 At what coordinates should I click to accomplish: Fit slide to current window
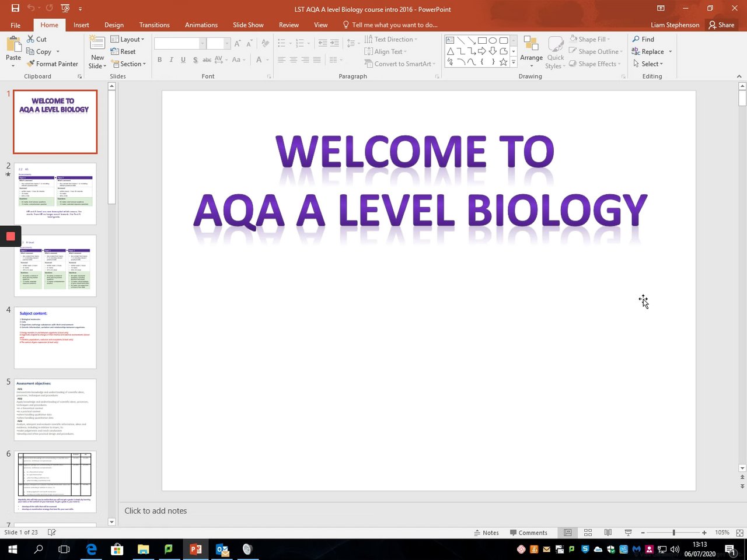point(739,533)
